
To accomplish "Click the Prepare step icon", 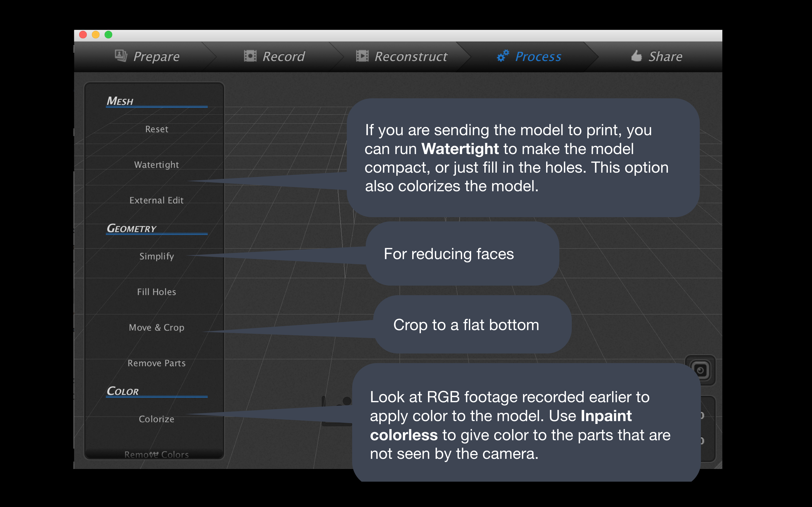I will [x=121, y=56].
